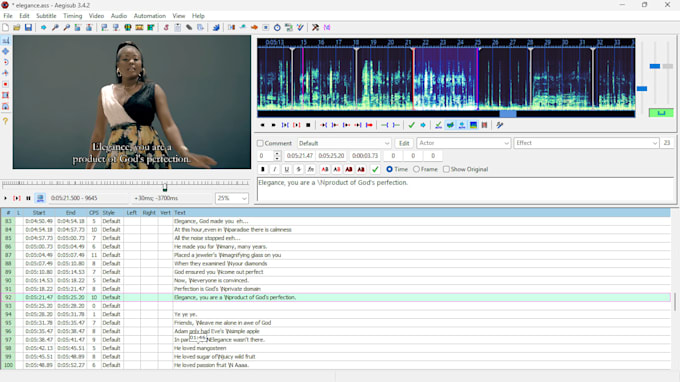Toggle auto-commit changes icon
This screenshot has height=382, width=680.
[x=438, y=125]
